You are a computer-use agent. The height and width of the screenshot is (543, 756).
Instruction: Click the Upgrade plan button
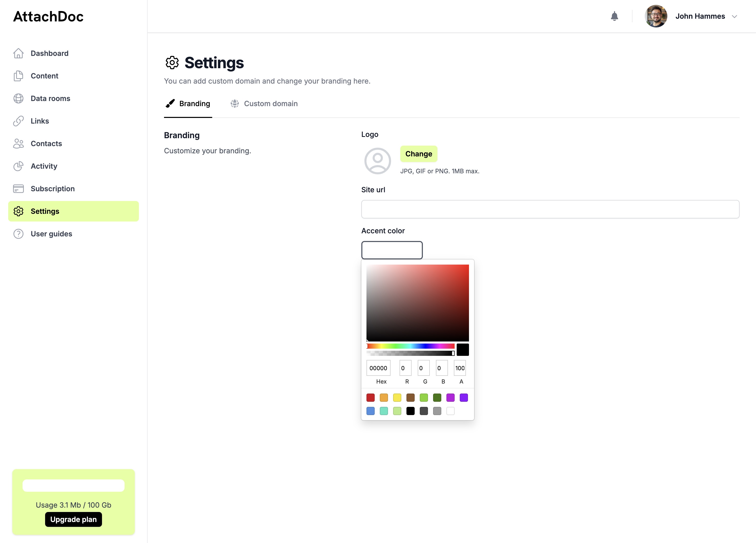(73, 519)
